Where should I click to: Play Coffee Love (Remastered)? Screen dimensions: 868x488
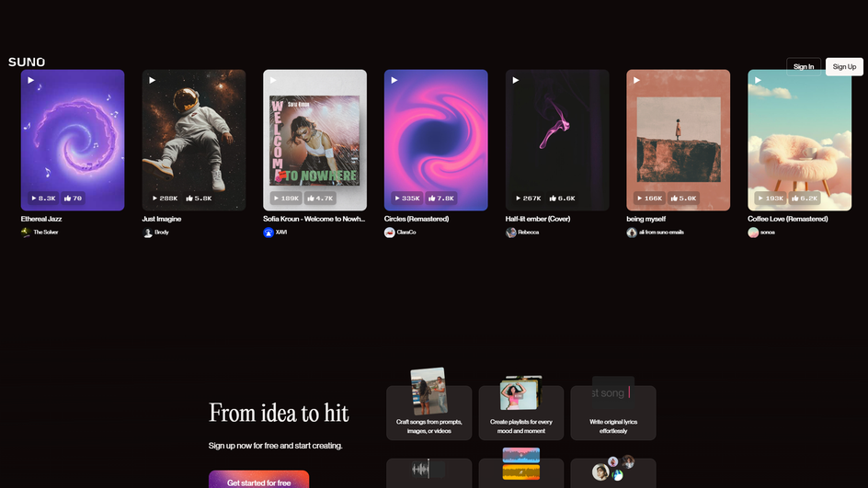[x=759, y=80]
